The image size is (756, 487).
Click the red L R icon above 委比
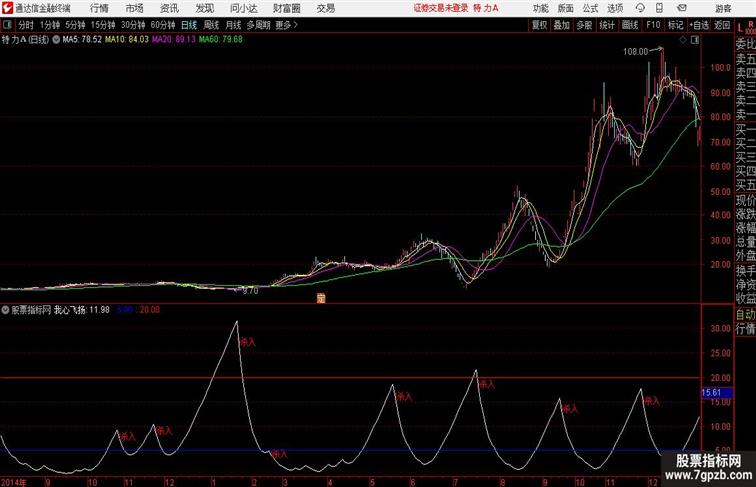point(746,28)
